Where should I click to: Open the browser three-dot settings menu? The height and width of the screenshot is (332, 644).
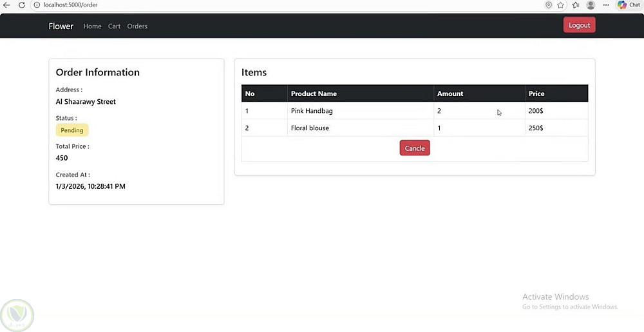point(606,5)
